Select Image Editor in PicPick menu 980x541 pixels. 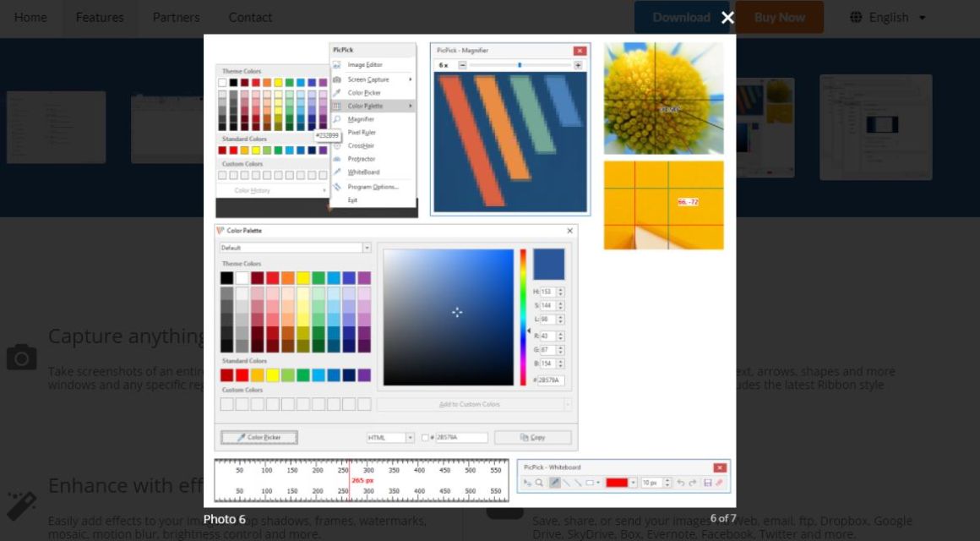pyautogui.click(x=364, y=65)
